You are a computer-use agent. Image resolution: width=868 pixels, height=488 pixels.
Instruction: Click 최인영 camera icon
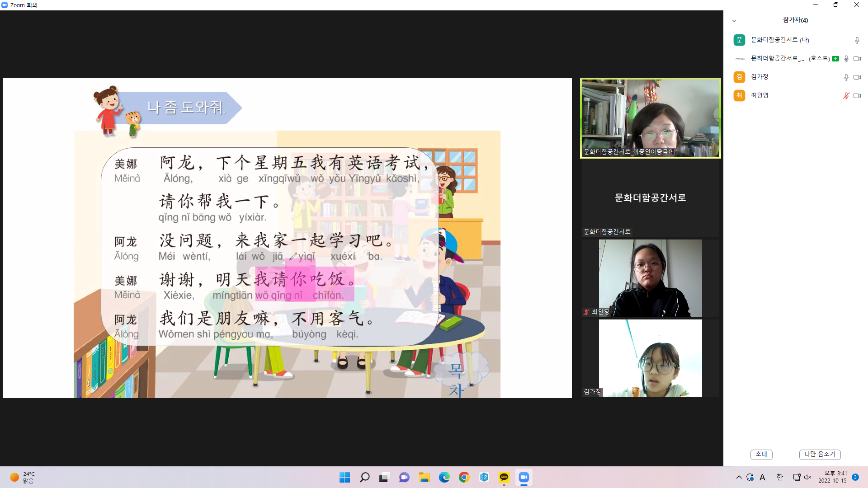[857, 96]
